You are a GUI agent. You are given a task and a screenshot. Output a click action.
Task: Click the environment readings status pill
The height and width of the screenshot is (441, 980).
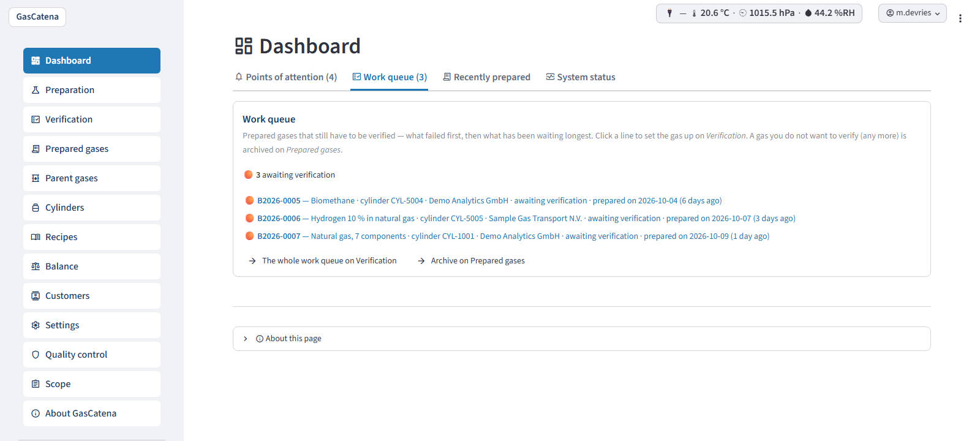759,13
